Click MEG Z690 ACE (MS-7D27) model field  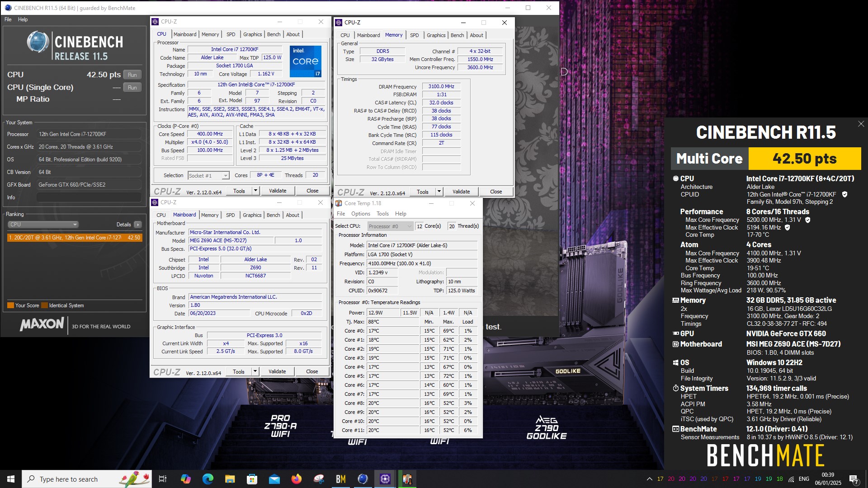click(231, 240)
